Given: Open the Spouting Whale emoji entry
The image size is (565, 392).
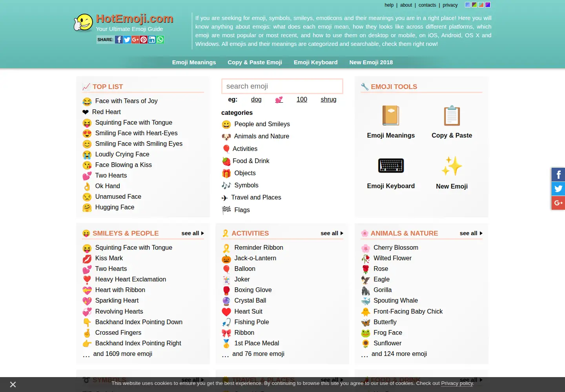Looking at the screenshot, I should 395,301.
